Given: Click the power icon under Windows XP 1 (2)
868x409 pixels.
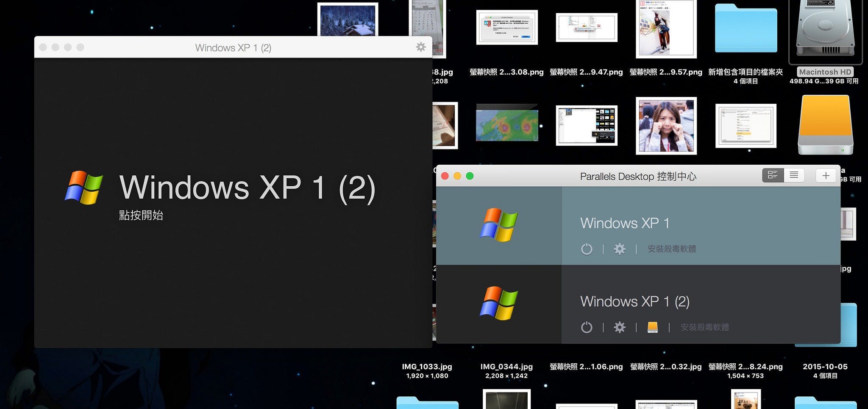Looking at the screenshot, I should pyautogui.click(x=587, y=327).
